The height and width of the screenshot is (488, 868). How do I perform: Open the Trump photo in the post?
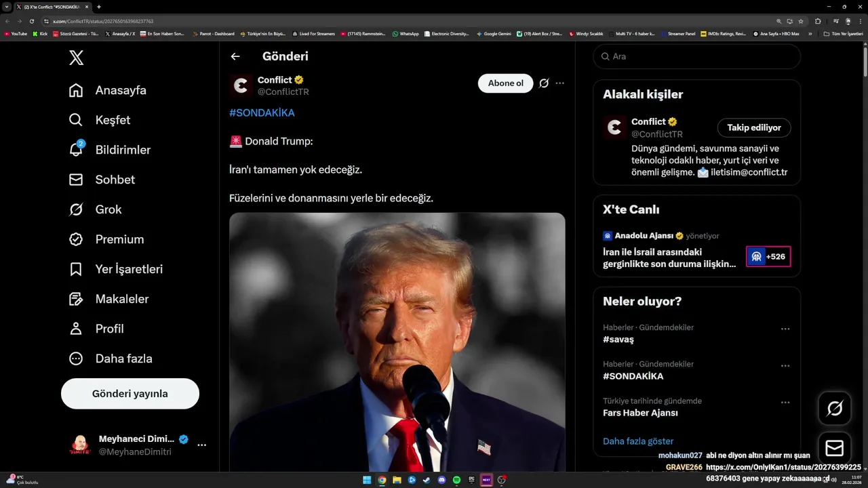point(397,342)
